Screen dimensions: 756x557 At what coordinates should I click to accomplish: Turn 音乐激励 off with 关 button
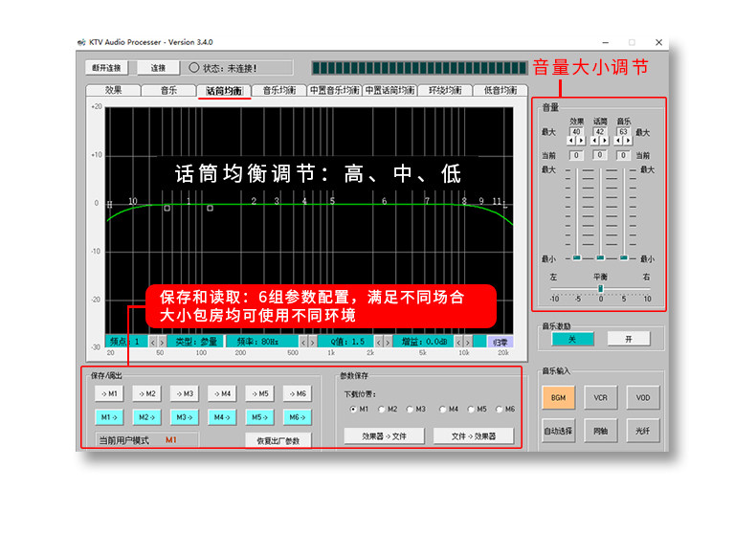pos(572,339)
